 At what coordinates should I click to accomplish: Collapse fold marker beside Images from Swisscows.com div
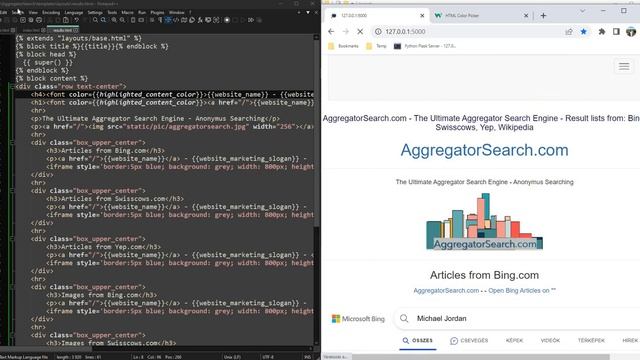(x=12, y=335)
